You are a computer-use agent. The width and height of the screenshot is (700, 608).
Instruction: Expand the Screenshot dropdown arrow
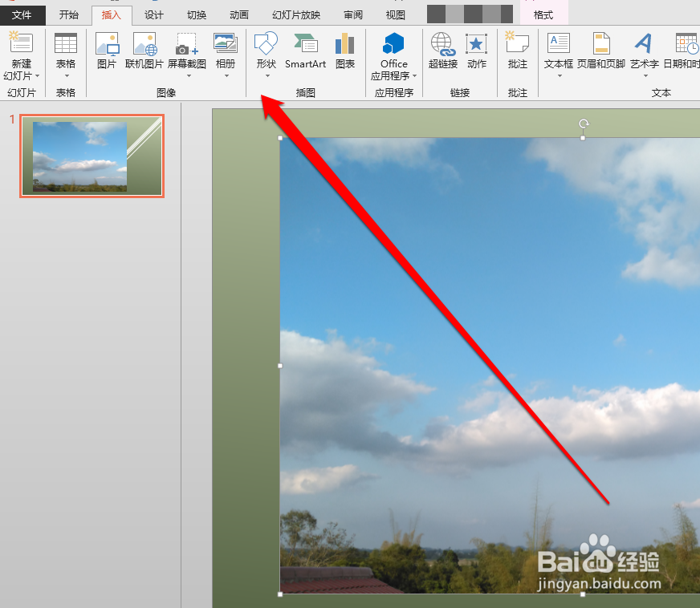point(189,76)
